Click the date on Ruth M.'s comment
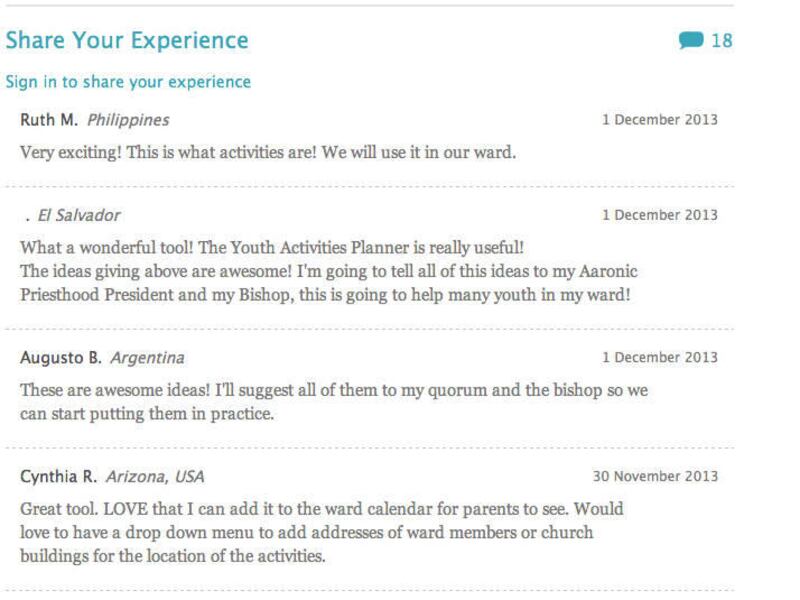The width and height of the screenshot is (800, 600). (x=659, y=120)
